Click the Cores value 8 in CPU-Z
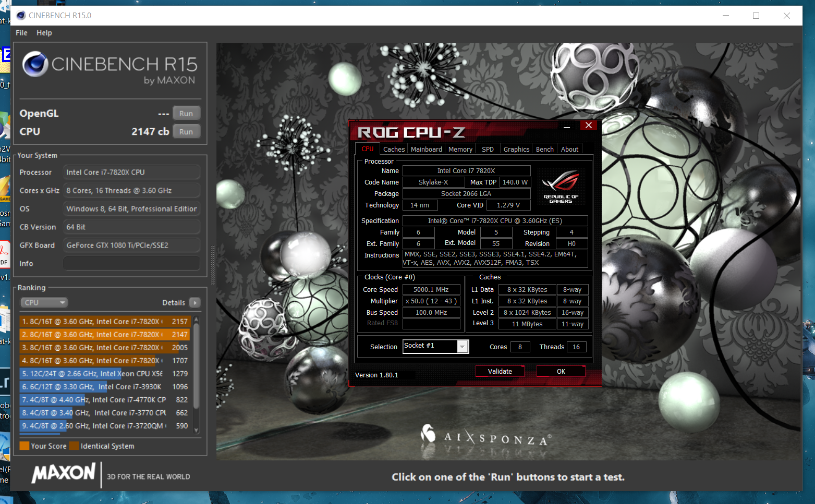The height and width of the screenshot is (504, 815). click(x=520, y=347)
